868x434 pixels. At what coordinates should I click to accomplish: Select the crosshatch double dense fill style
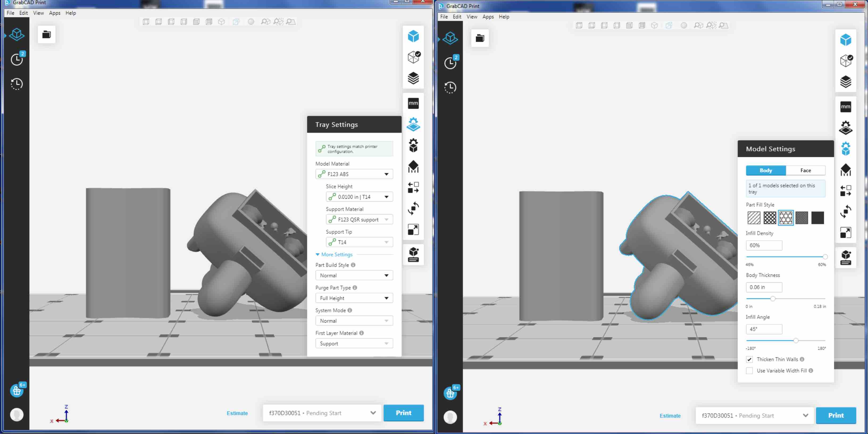770,218
